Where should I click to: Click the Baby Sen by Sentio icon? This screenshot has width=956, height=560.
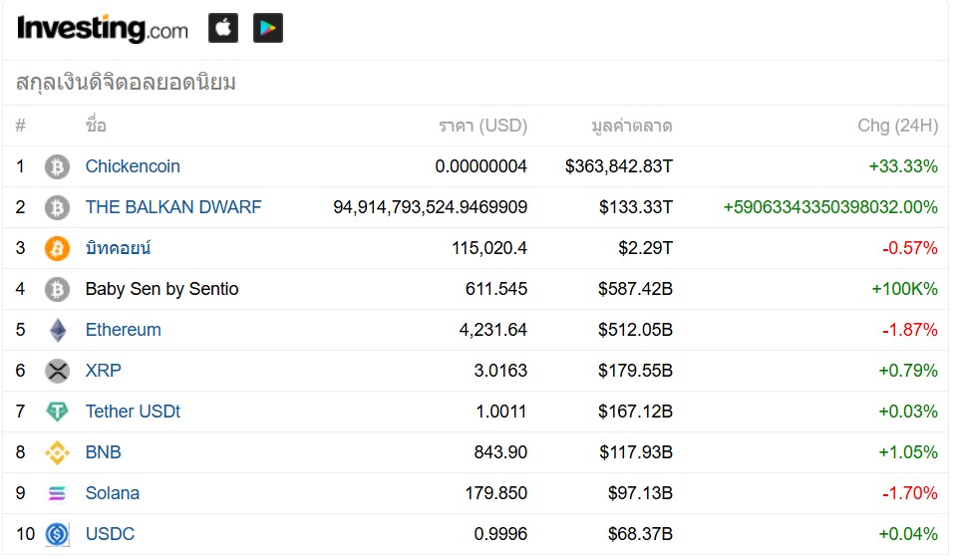tap(57, 289)
